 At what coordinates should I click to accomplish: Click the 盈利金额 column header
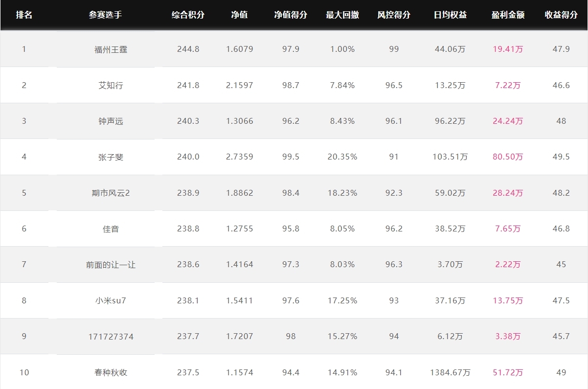click(x=508, y=15)
